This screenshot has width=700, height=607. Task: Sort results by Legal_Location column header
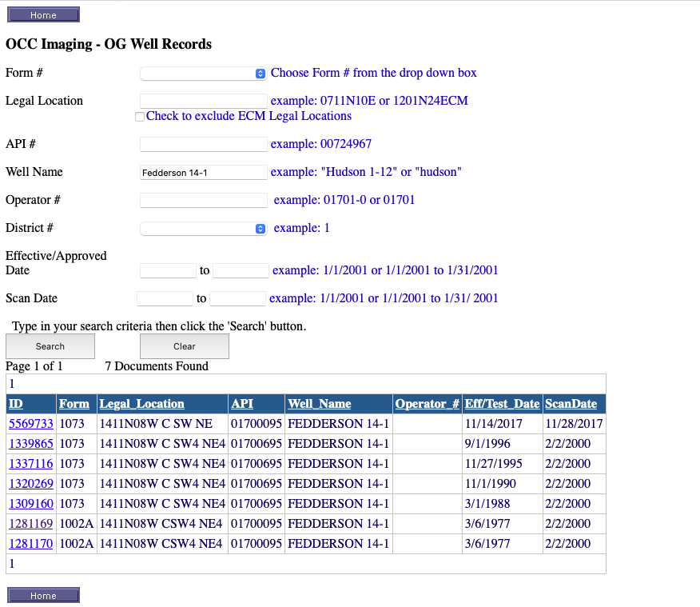[x=141, y=404]
